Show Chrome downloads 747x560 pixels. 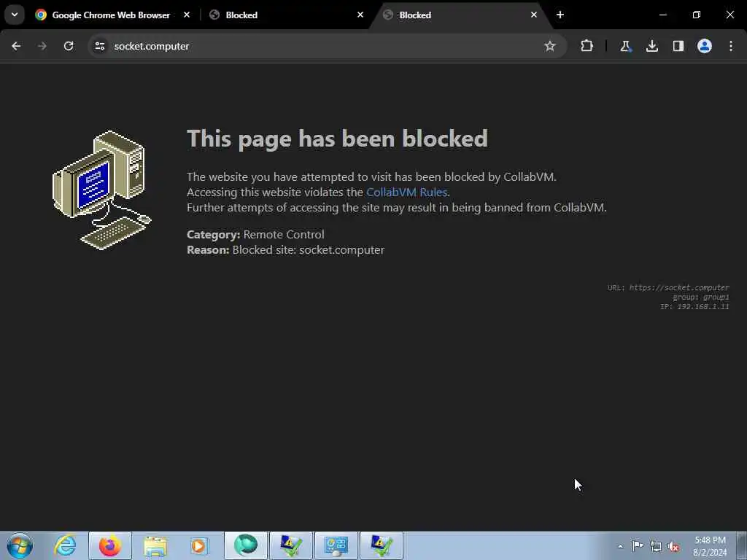pyautogui.click(x=651, y=46)
